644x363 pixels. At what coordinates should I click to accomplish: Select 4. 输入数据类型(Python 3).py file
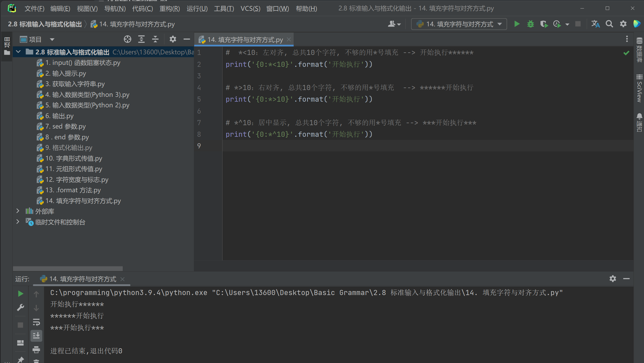click(83, 95)
